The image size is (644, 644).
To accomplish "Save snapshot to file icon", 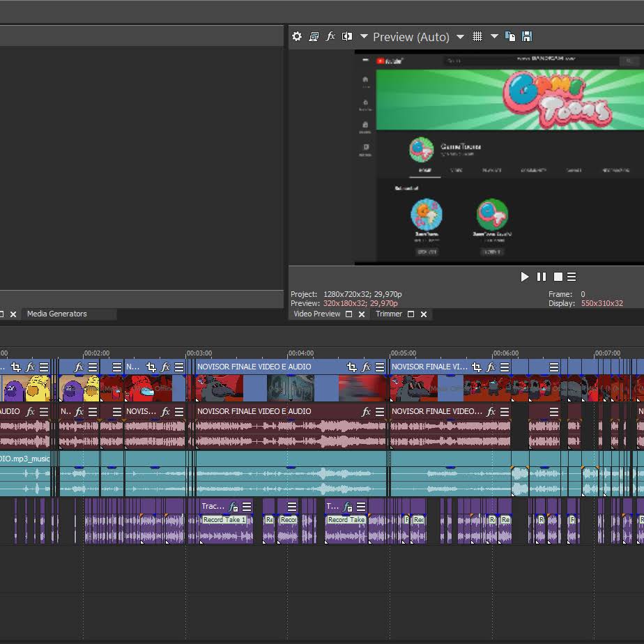I will [527, 36].
